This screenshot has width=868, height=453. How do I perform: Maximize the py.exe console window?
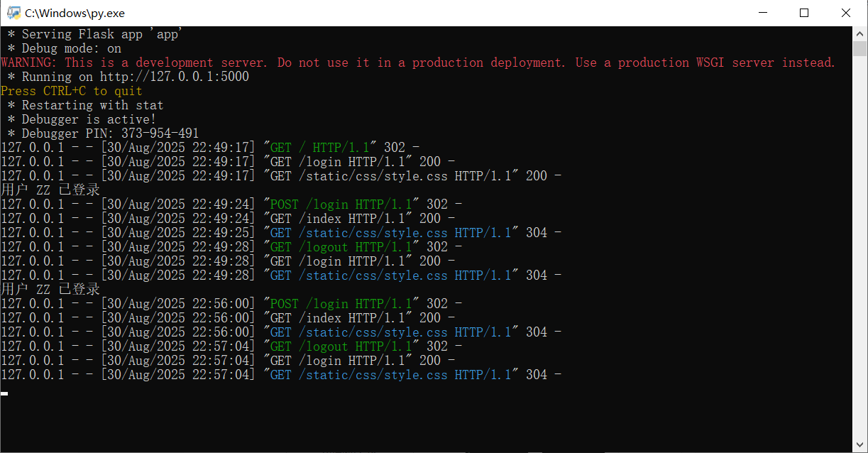pyautogui.click(x=804, y=13)
